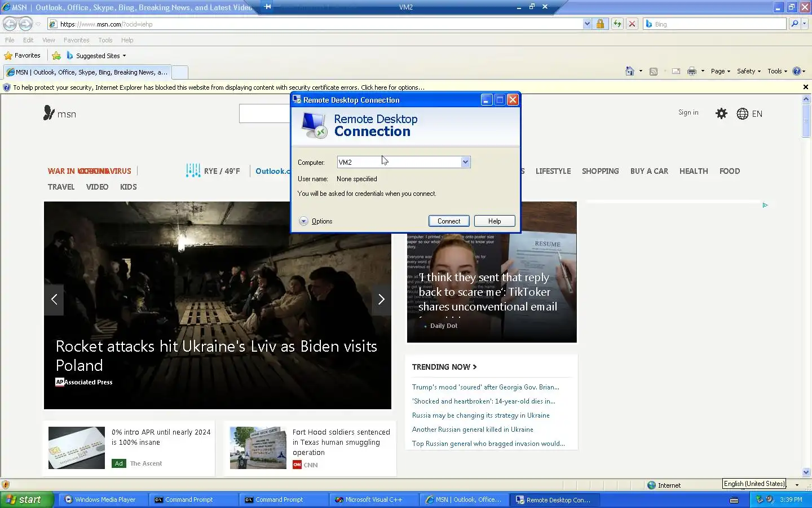This screenshot has height=508, width=812.
Task: Click the Read Mail envelope icon
Action: 676,71
